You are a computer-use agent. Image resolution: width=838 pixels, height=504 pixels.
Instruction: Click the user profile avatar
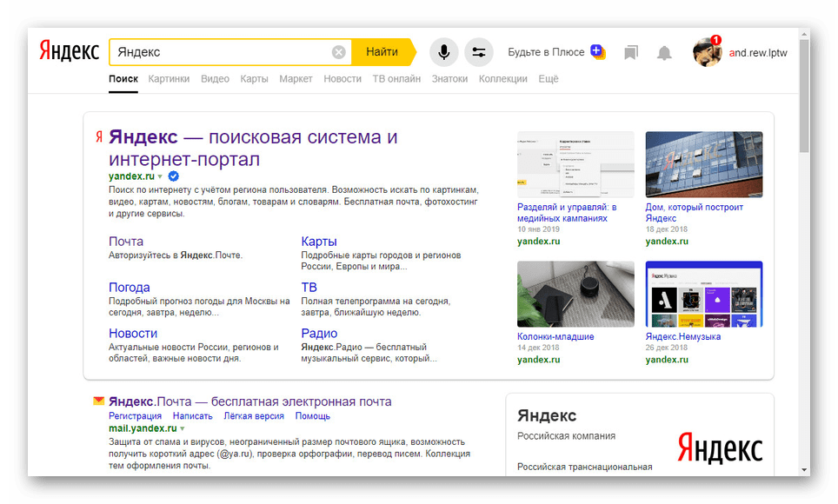pos(707,52)
